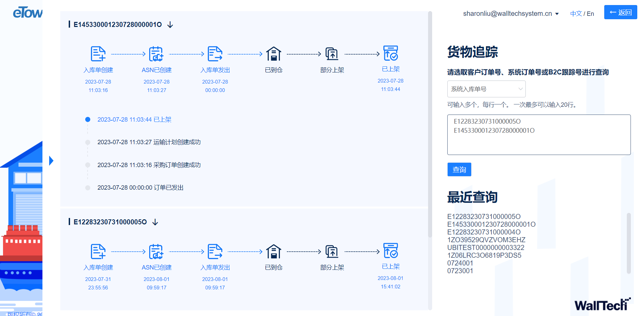The image size is (644, 316).
Task: Click the 查询 search button
Action: [459, 169]
